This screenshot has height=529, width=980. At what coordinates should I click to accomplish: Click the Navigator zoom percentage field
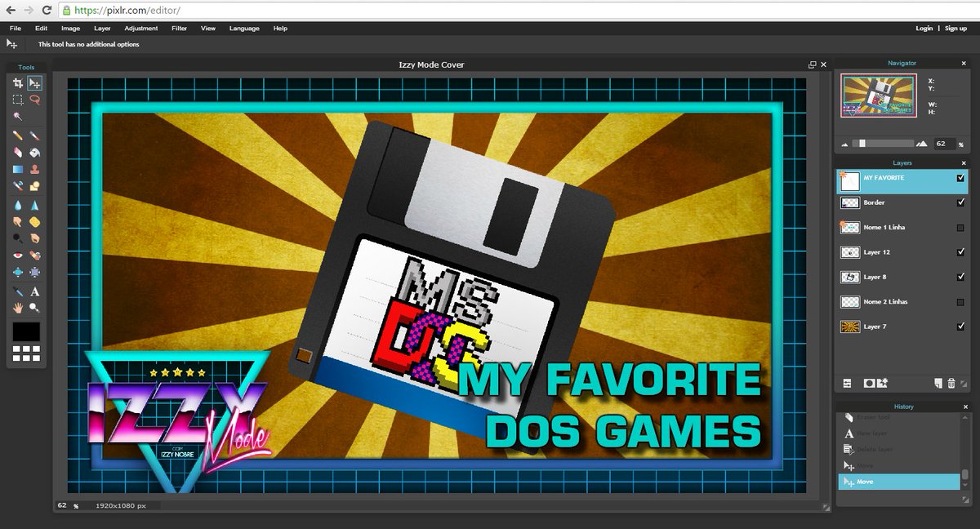(x=943, y=143)
